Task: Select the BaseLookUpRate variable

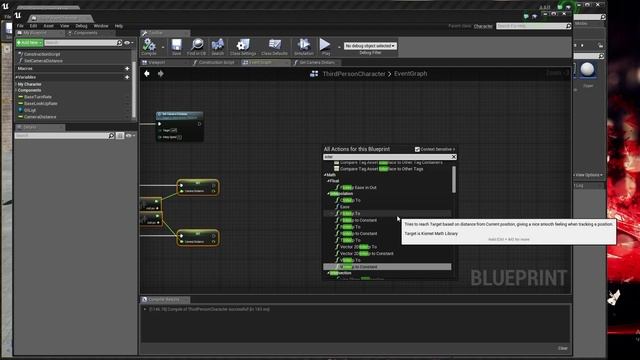Action: click(x=41, y=104)
